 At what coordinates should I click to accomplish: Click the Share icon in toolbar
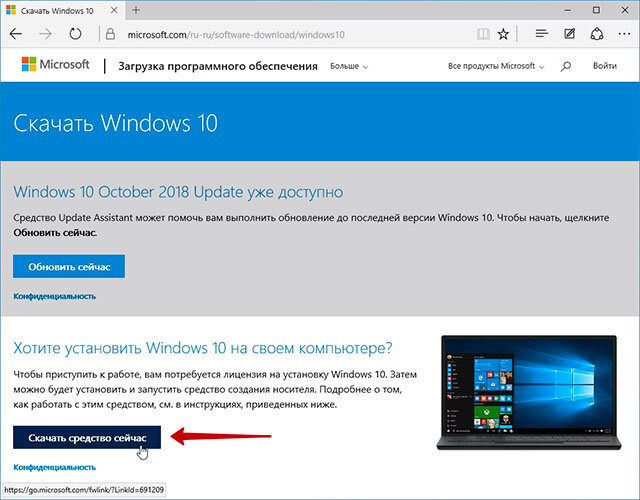coord(597,34)
